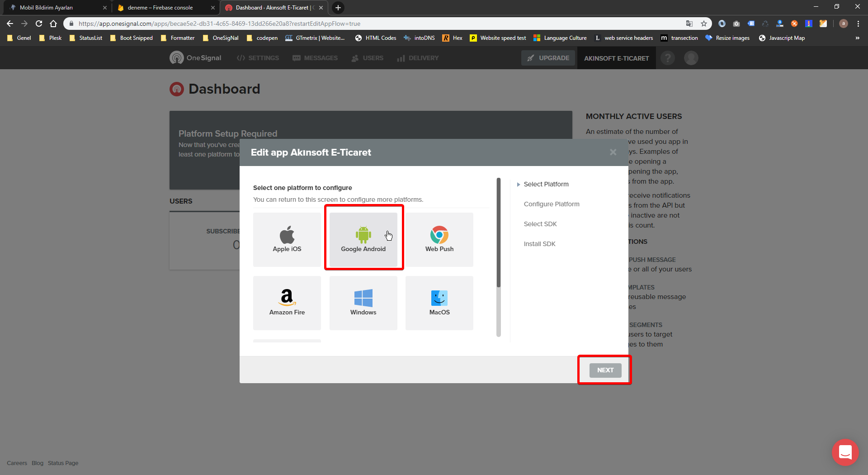This screenshot has height=475, width=868.
Task: Open the codepen bookmark folder
Action: [262, 38]
